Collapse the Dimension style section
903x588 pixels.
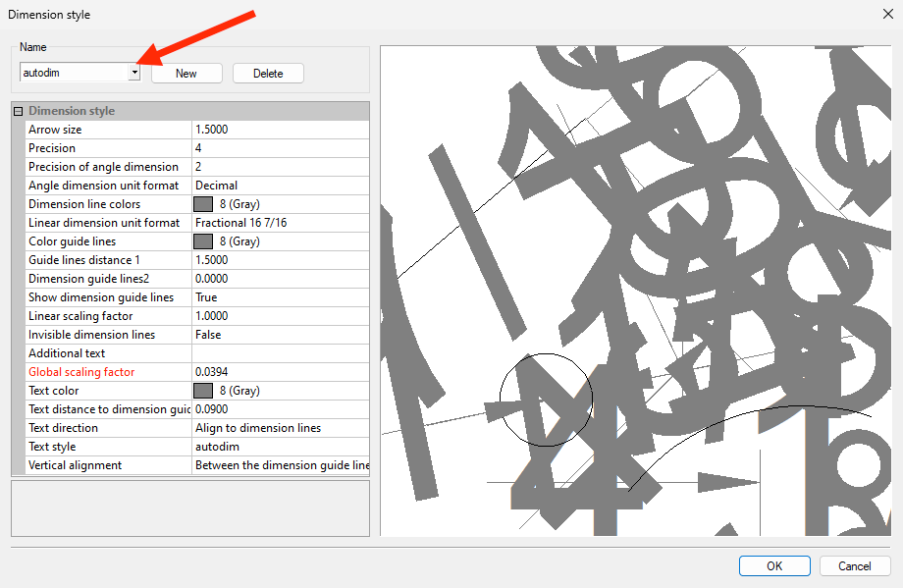(19, 111)
